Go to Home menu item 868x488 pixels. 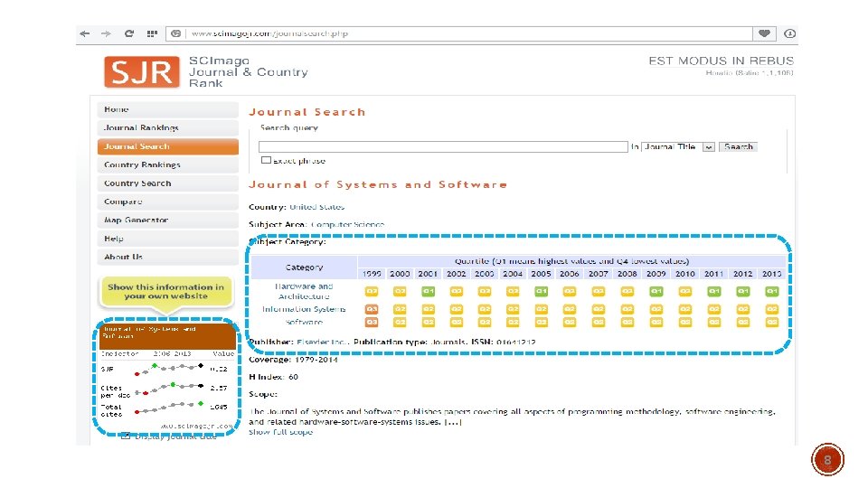[x=168, y=109]
